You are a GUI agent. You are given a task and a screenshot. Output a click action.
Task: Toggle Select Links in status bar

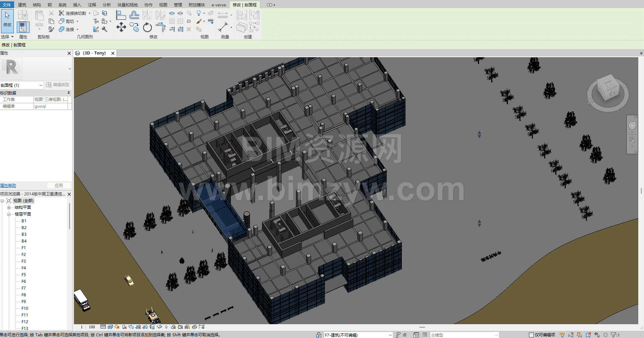562,335
